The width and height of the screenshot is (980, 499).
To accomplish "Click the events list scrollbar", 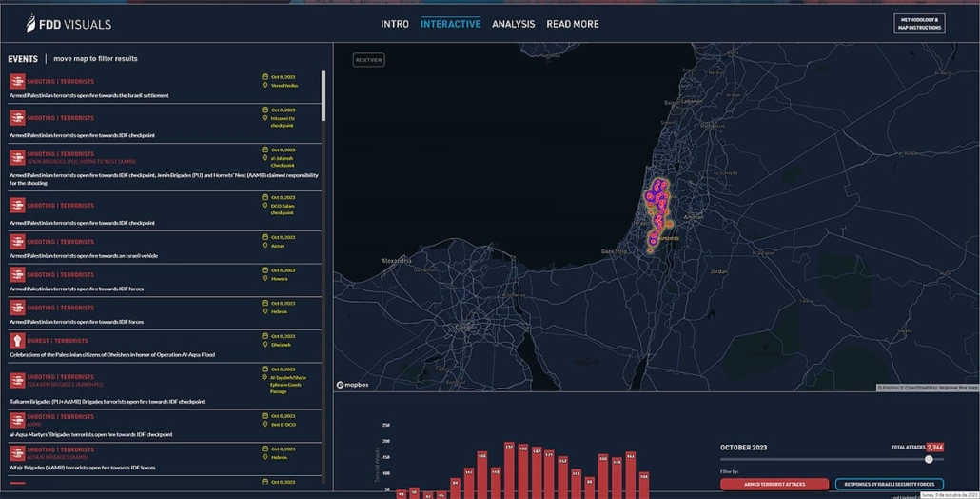I will (x=323, y=95).
